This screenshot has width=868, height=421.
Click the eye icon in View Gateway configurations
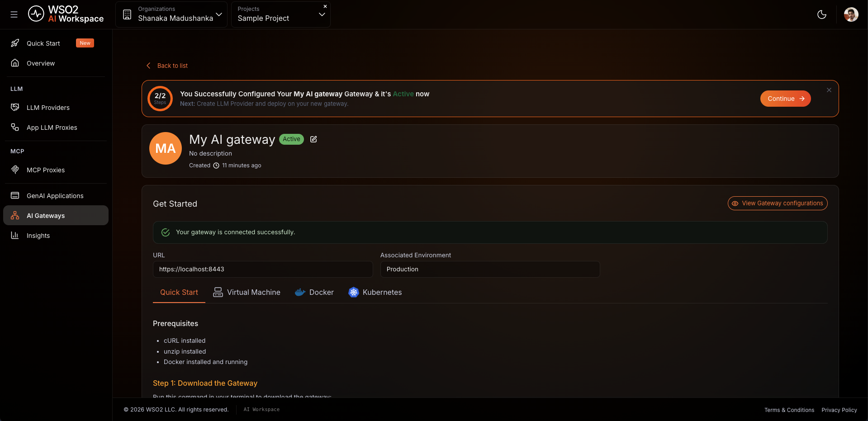tap(735, 203)
